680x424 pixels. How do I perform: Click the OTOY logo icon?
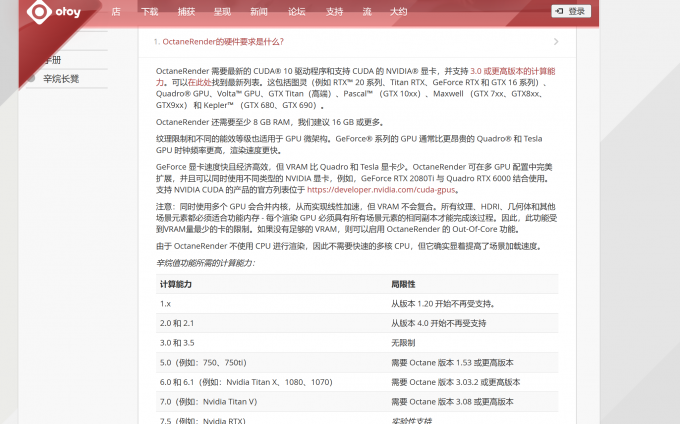[39, 11]
